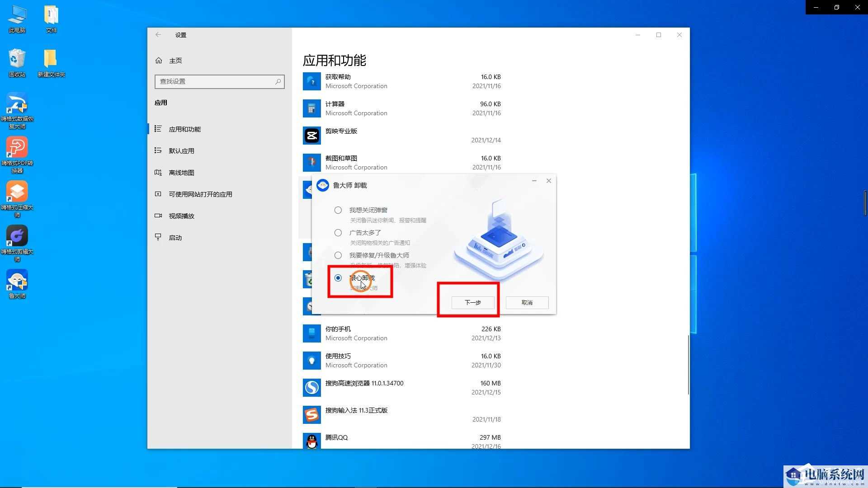The width and height of the screenshot is (868, 488).
Task: Click the 你的手机 app icon
Action: tap(311, 333)
